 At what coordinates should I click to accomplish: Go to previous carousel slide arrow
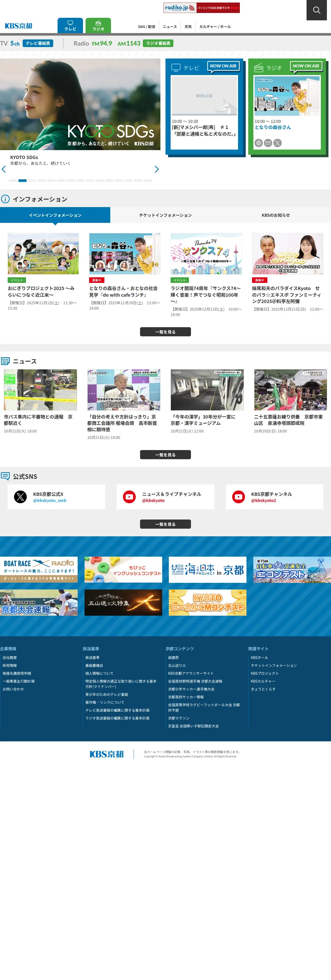(x=4, y=169)
